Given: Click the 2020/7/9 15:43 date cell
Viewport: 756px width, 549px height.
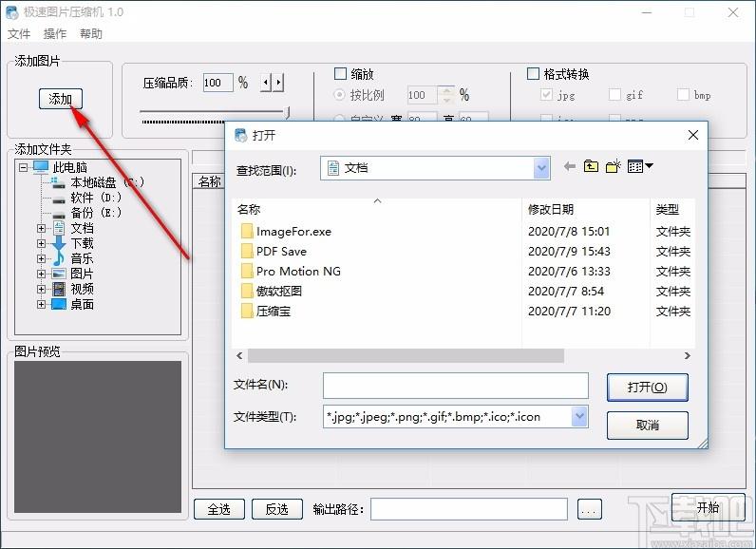Looking at the screenshot, I should 569,251.
